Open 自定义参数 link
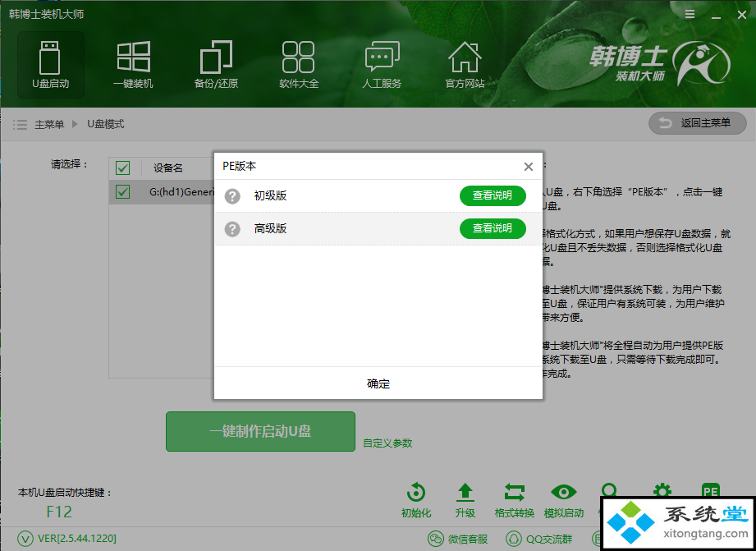Viewport: 756px width, 551px height. coord(387,443)
